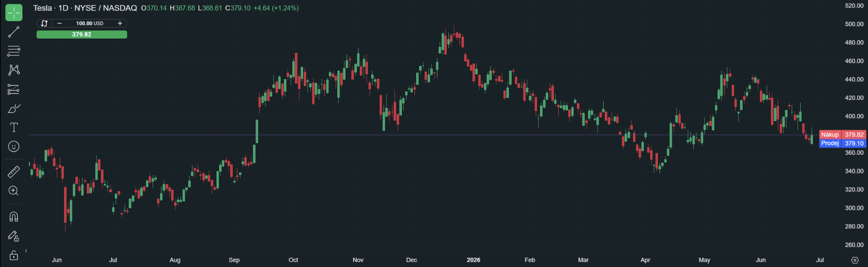Select the ruler measure tool
This screenshot has width=868, height=267.
point(14,172)
